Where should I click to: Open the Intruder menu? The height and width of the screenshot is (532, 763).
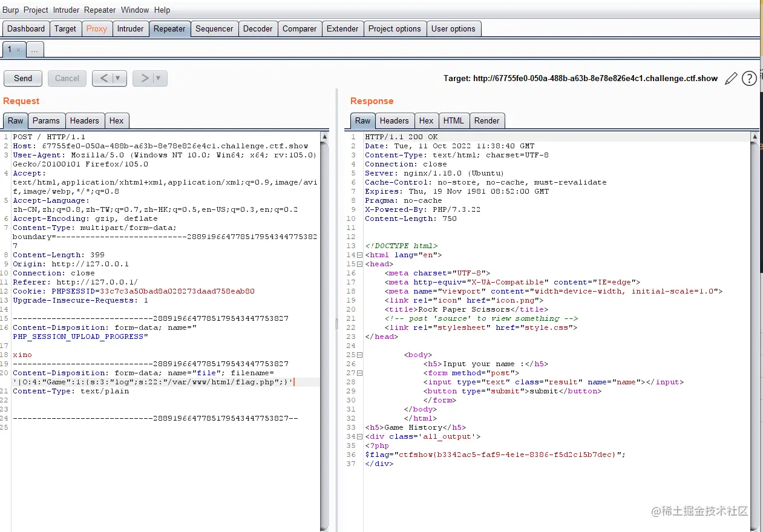coord(66,10)
